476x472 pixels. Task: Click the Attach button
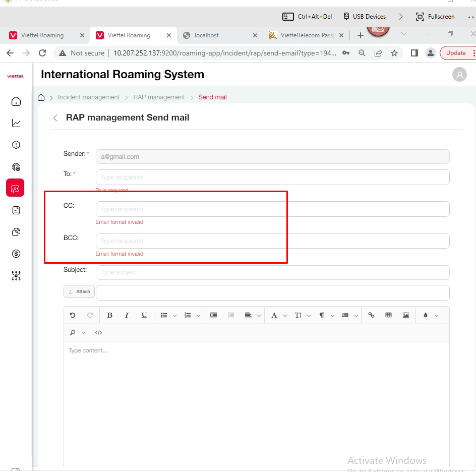[79, 291]
